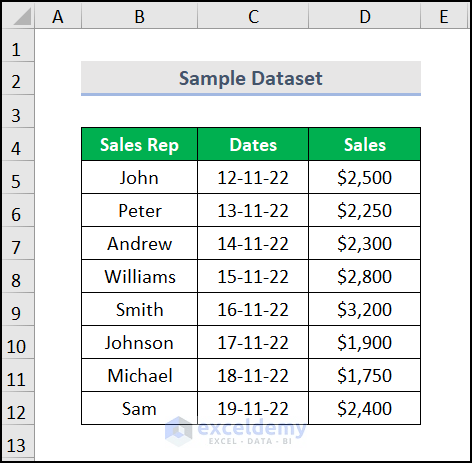Click date cell 17-11-22
472x463 pixels.
(253, 342)
